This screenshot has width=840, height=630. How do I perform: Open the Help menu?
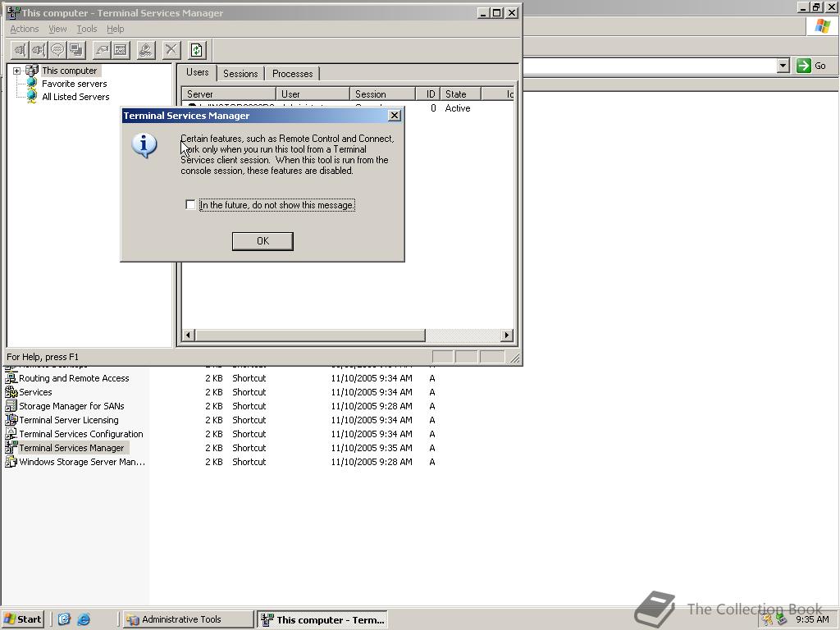click(x=115, y=29)
